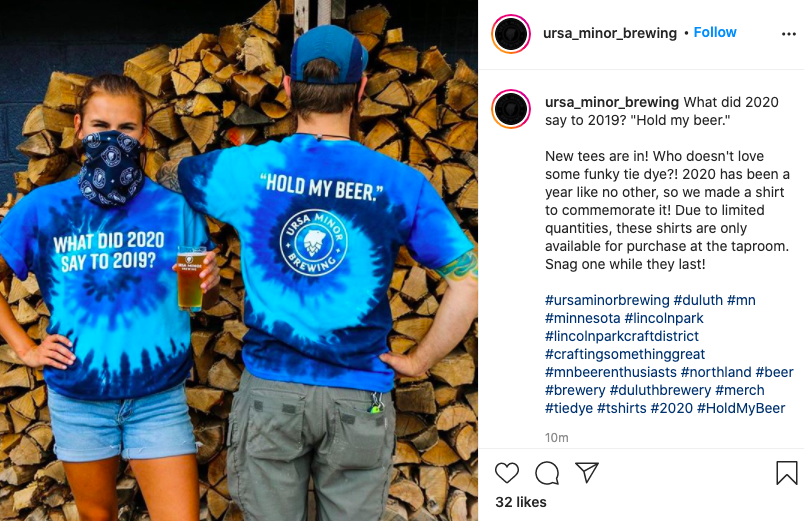Viewport: 804px width, 521px height.
Task: Open the ursa_minor_brewing username in the header
Action: [610, 33]
